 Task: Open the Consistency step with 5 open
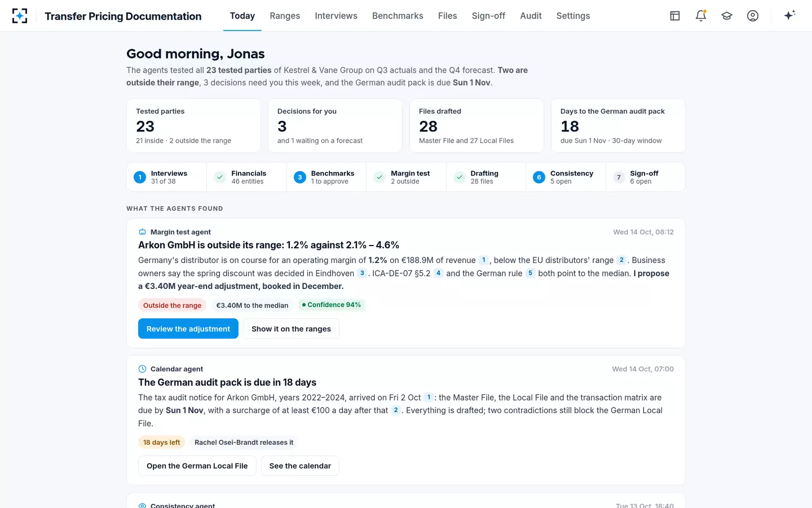(x=566, y=177)
